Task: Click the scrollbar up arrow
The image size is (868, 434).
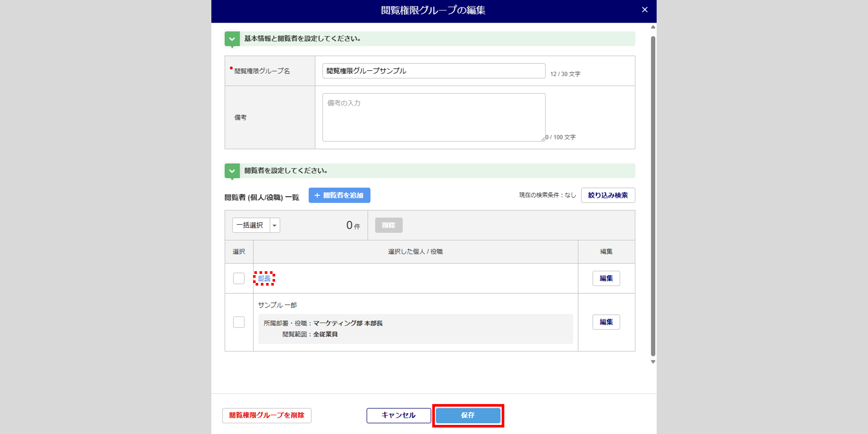Action: click(653, 27)
